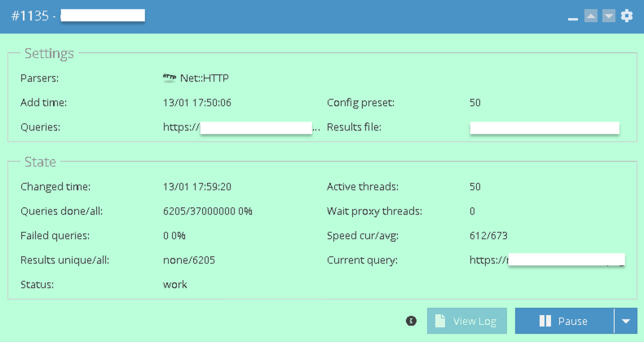Open the View Log button

[x=467, y=321]
